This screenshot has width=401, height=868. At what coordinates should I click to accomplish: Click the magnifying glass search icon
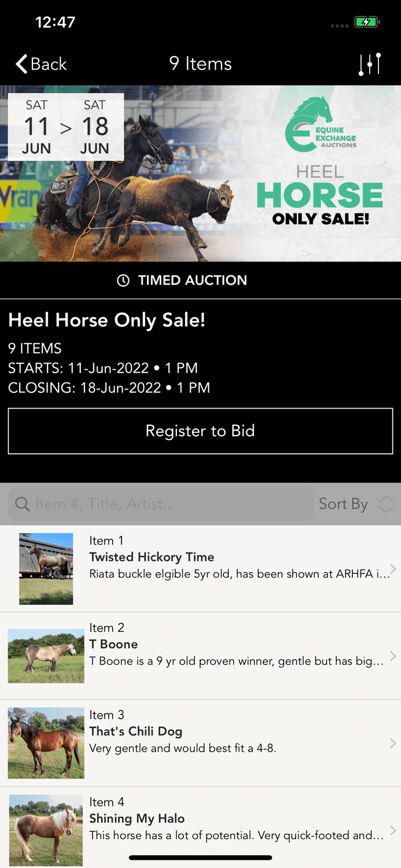pyautogui.click(x=22, y=504)
